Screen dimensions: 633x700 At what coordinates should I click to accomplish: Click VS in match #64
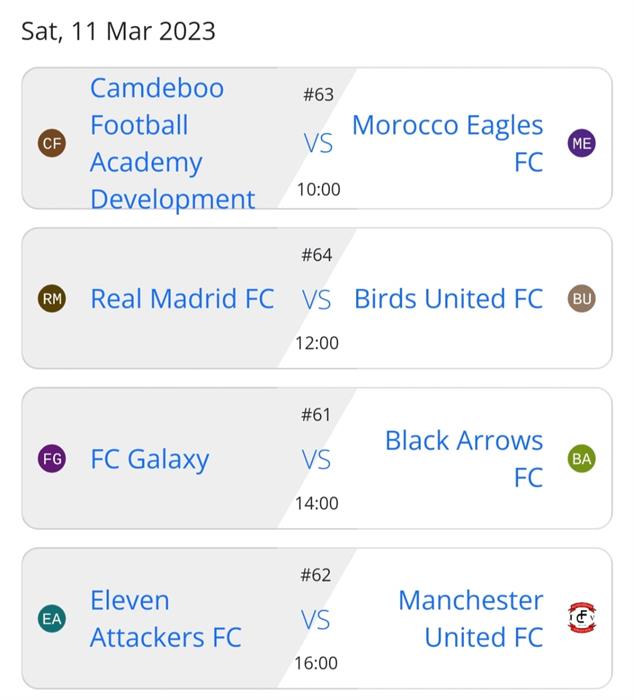pyautogui.click(x=316, y=299)
